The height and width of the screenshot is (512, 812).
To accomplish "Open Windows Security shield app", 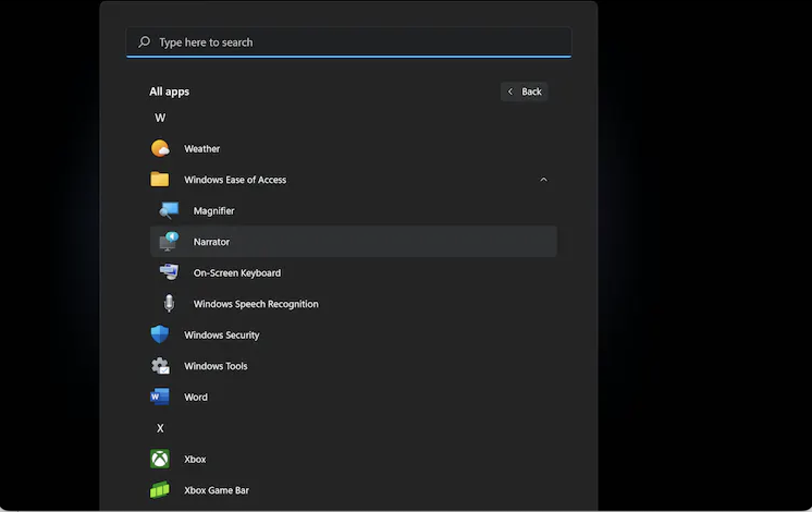I will click(222, 334).
